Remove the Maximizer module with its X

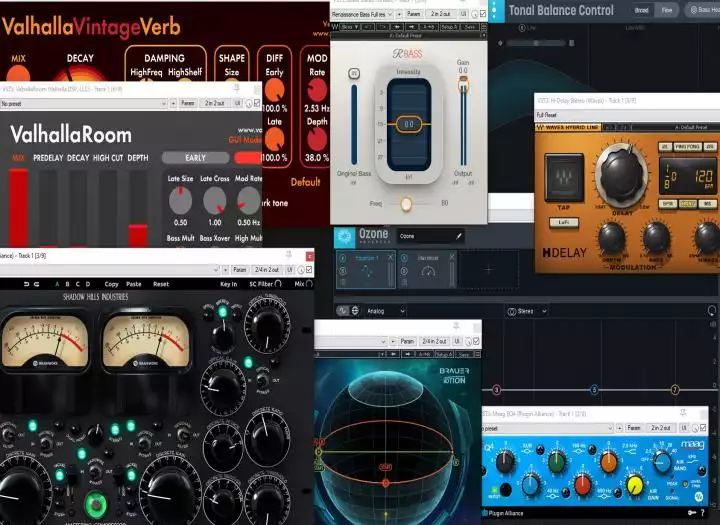coord(452,257)
